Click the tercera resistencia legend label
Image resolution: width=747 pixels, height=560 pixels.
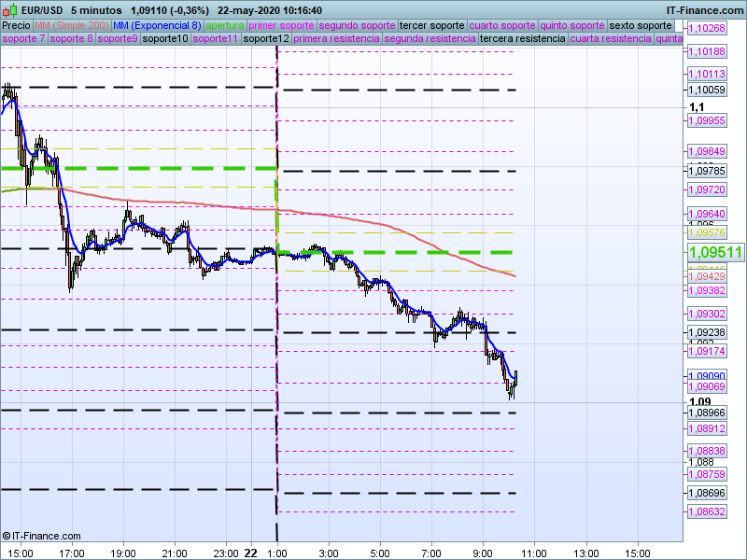coord(521,39)
